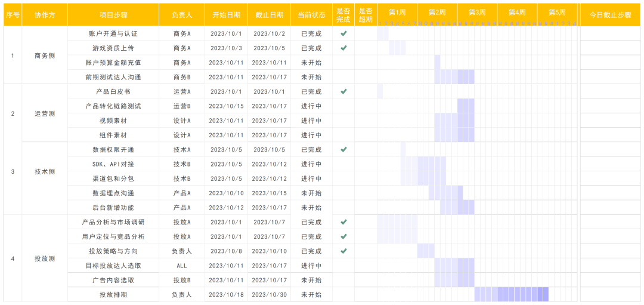
Task: Click the purple Gantt bar for 投放排期
Action: [512, 294]
